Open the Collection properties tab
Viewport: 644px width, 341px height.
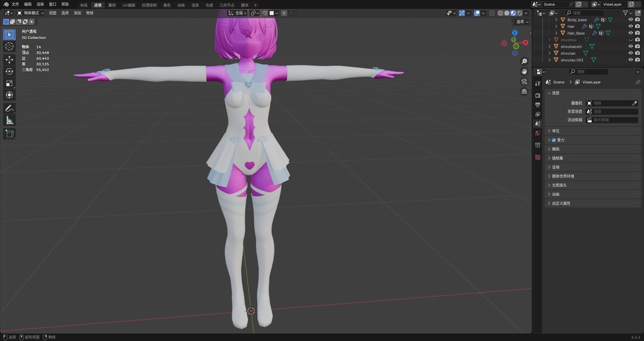[x=538, y=145]
